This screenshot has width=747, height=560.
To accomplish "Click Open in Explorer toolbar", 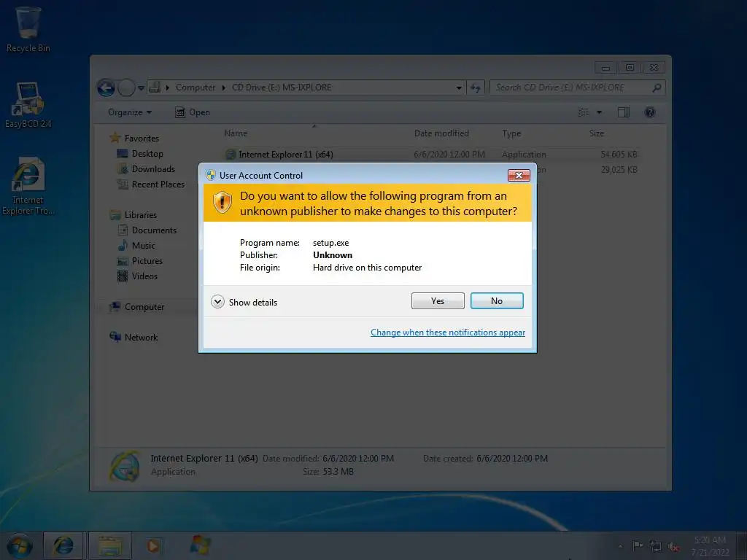I will coord(193,112).
